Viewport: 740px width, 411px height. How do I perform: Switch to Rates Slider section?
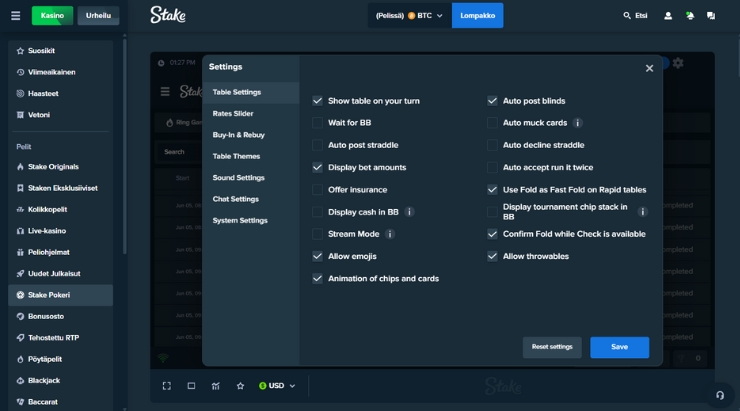[x=251, y=114]
